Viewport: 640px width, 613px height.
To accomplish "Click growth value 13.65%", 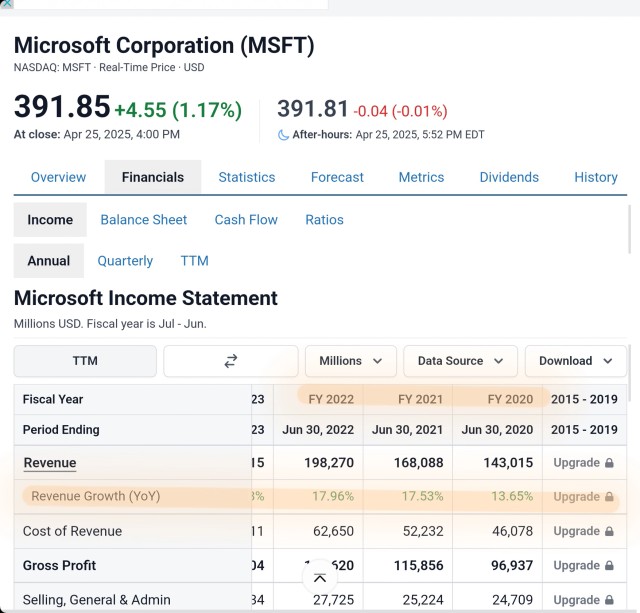I will click(x=512, y=496).
